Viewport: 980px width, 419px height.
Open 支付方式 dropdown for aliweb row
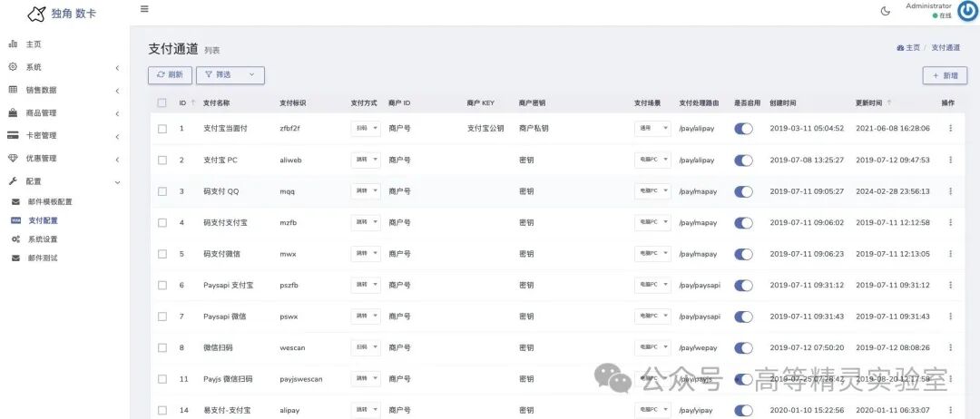[366, 160]
